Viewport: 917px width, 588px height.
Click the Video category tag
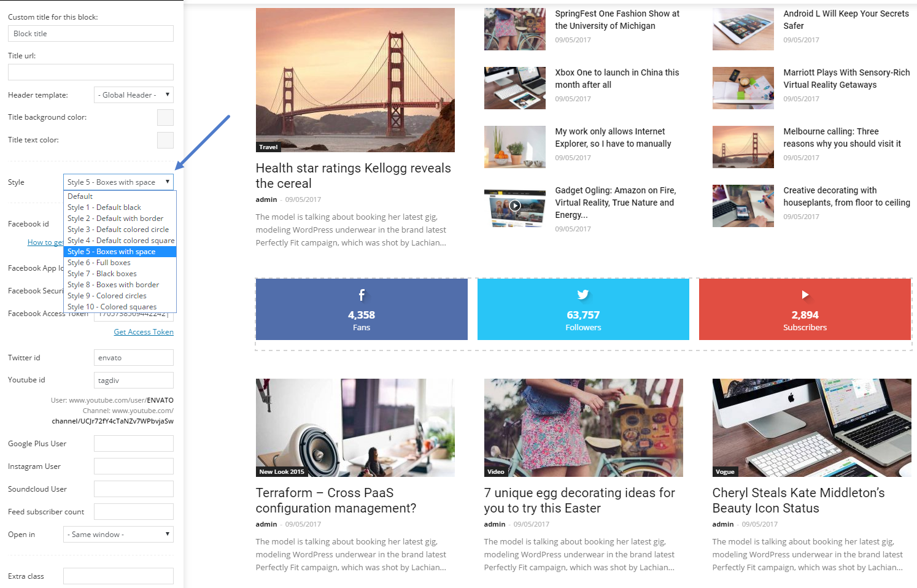(496, 472)
